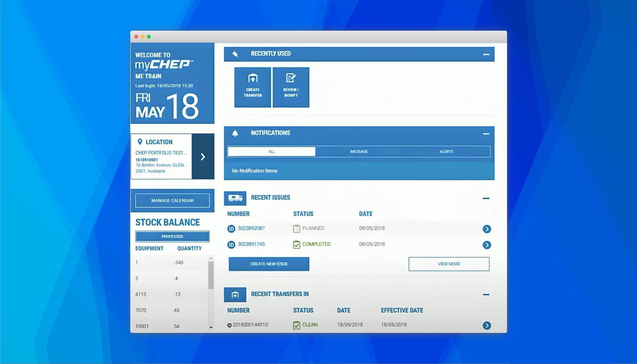
Task: Click the Recent Transfers In warehouse icon
Action: [x=235, y=295]
